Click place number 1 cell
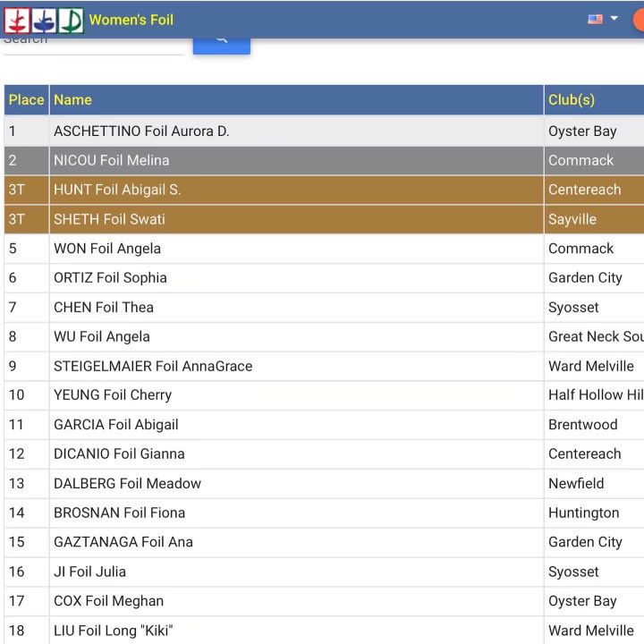Viewport: 644px width, 644px height. pyautogui.click(x=26, y=131)
